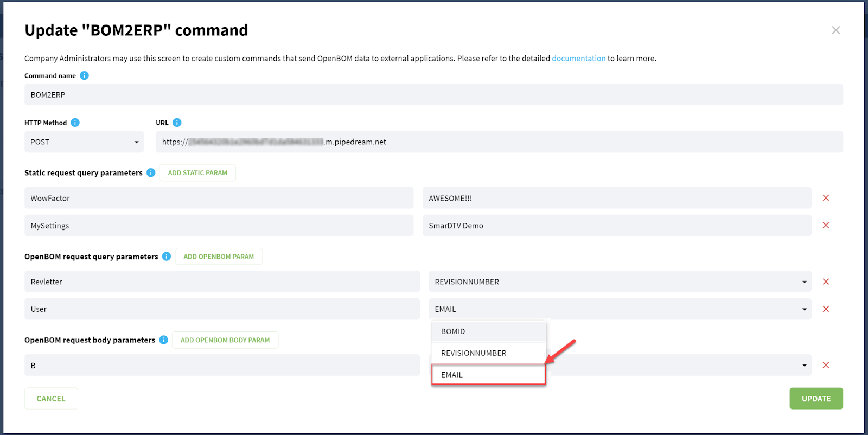The width and height of the screenshot is (868, 435).
Task: Collapse the EMAIL value dropdown for User
Action: (x=620, y=309)
